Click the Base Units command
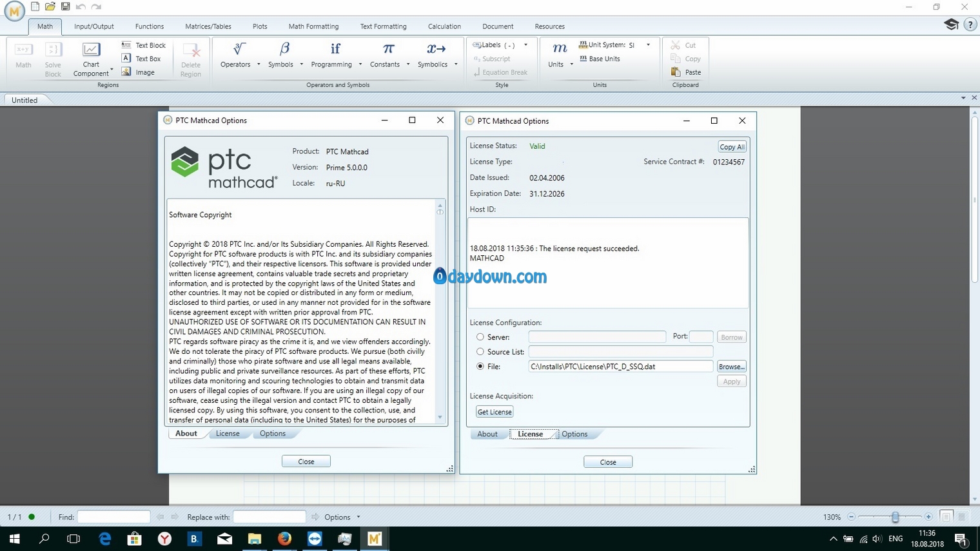The width and height of the screenshot is (980, 551). (600, 59)
